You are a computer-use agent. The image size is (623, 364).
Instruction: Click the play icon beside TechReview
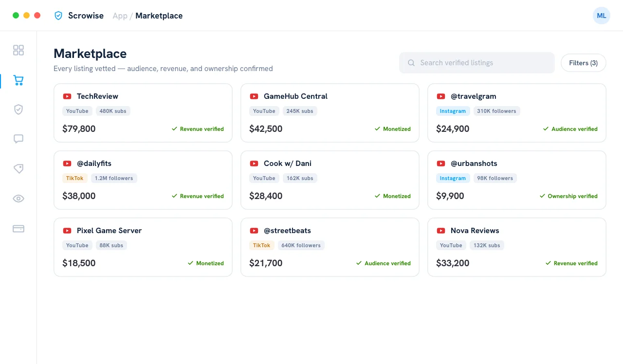[x=67, y=96]
